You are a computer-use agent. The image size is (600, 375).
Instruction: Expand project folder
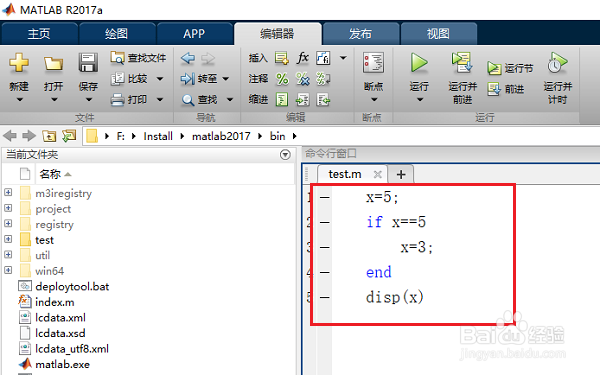pyautogui.click(x=8, y=208)
